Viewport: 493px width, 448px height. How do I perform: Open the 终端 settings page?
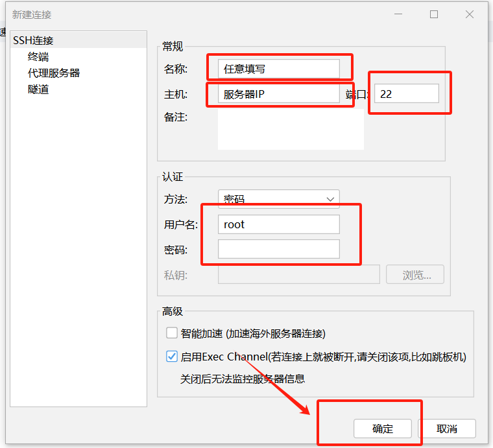pos(38,57)
